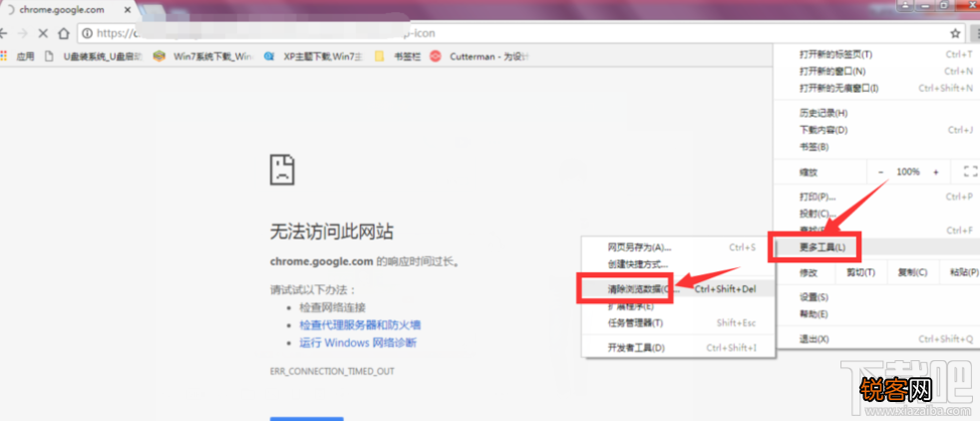Select 网页另存为(A)... in submenu
The height and width of the screenshot is (421, 980).
pos(679,247)
